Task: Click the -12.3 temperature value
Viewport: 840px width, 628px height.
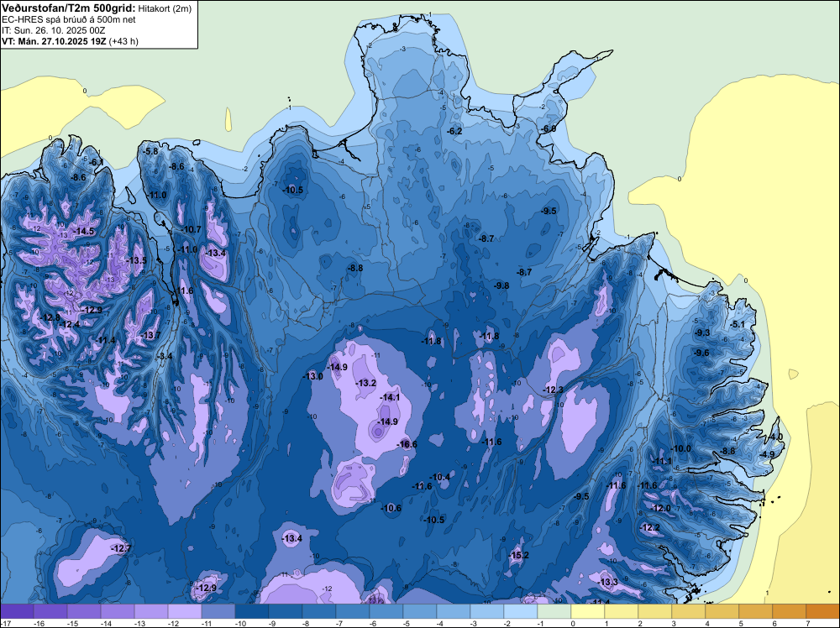Action: (554, 390)
